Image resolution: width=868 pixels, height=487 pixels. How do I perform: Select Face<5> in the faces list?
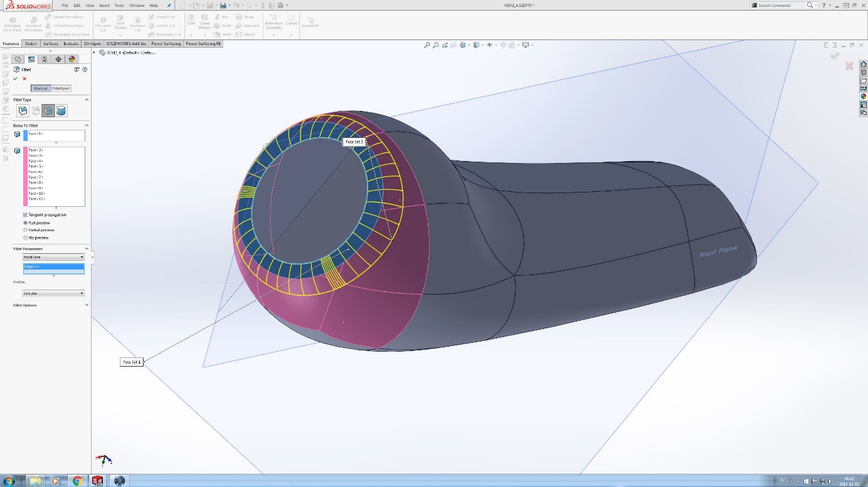click(36, 166)
